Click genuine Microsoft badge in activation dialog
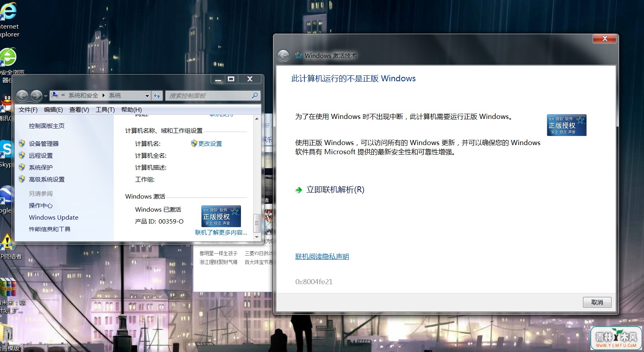 (566, 125)
